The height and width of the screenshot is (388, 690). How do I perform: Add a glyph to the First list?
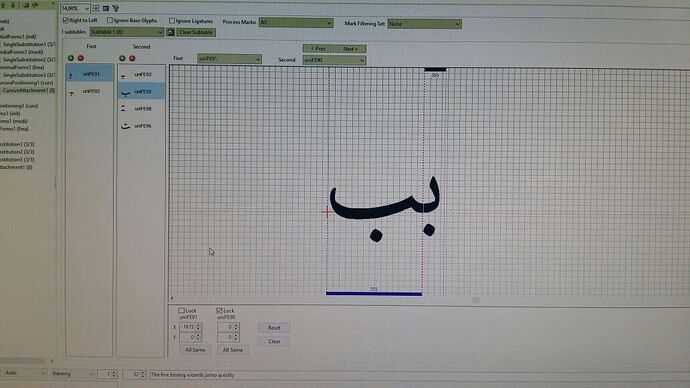70,58
